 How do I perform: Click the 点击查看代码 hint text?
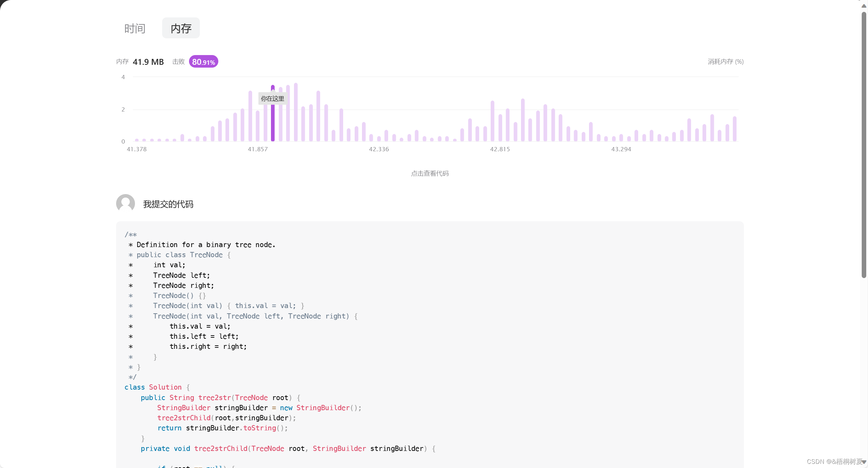[430, 174]
